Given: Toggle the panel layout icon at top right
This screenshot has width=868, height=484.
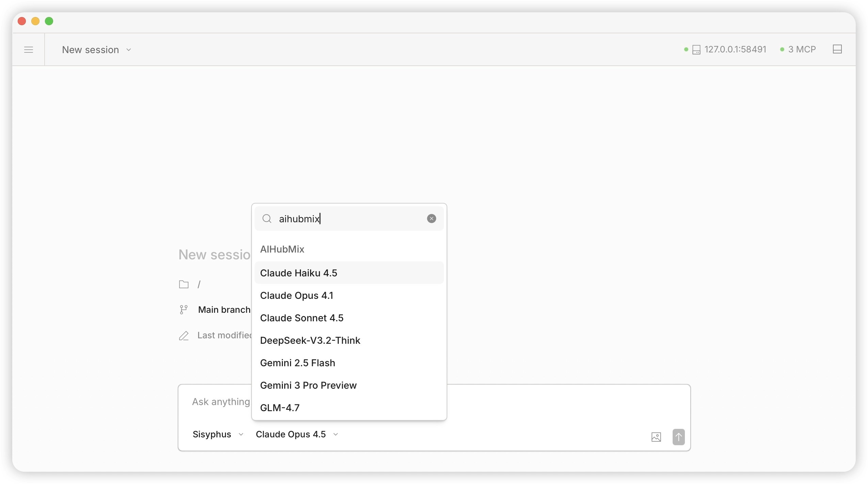Looking at the screenshot, I should [838, 49].
